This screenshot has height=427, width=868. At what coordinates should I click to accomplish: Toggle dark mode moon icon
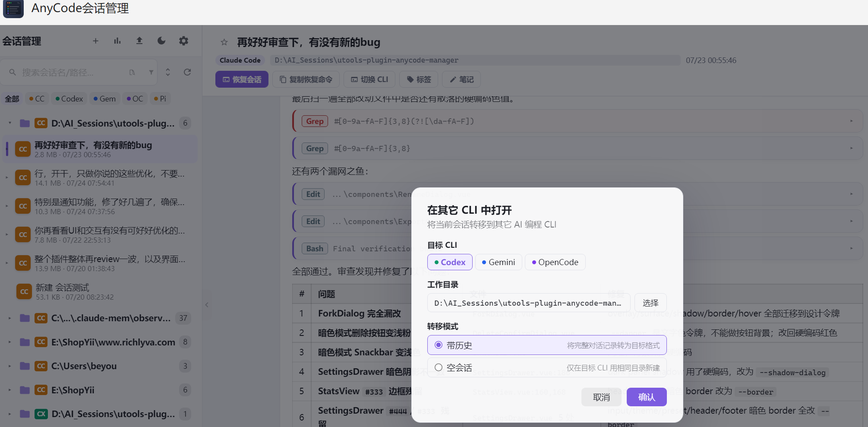(x=161, y=41)
